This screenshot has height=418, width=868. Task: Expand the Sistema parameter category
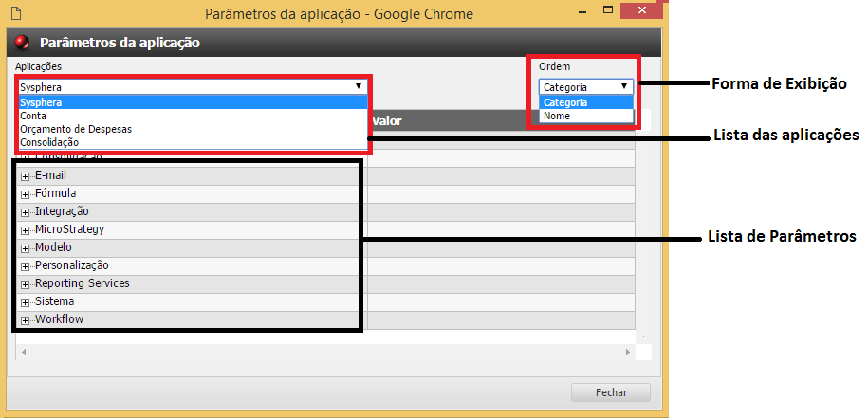point(26,302)
